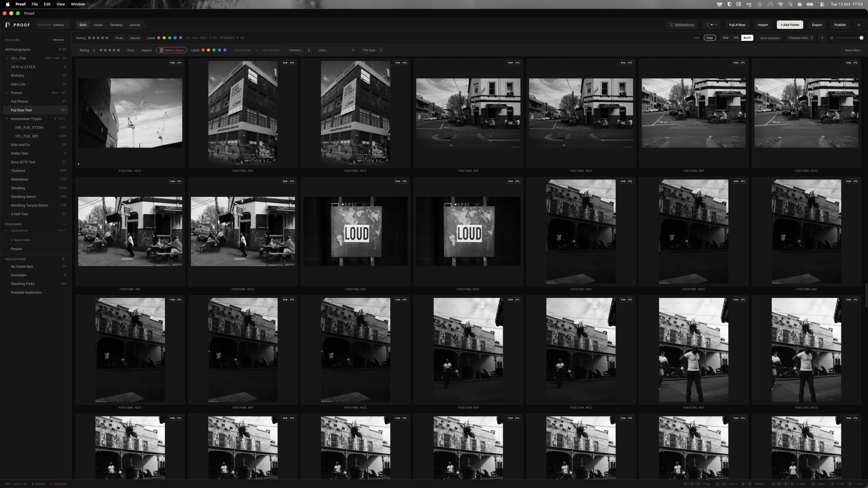Expand the France folder

tap(7, 93)
